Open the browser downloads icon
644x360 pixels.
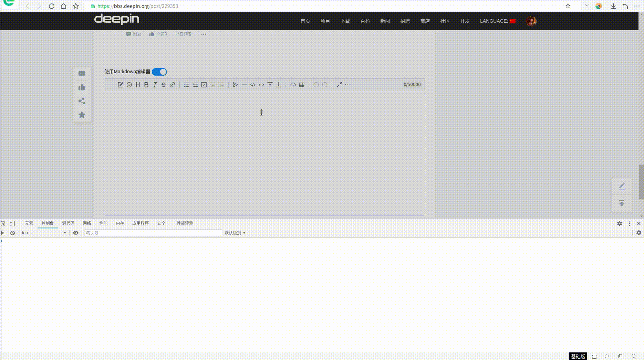(x=613, y=6)
